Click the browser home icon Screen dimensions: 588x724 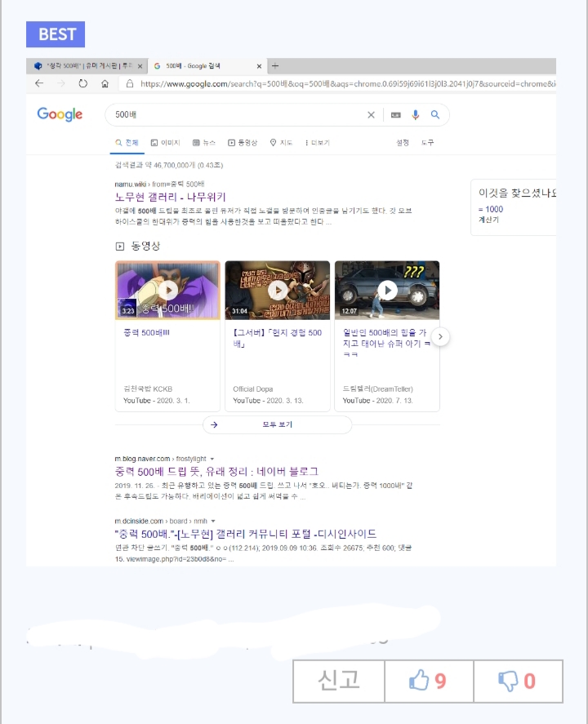(x=105, y=83)
